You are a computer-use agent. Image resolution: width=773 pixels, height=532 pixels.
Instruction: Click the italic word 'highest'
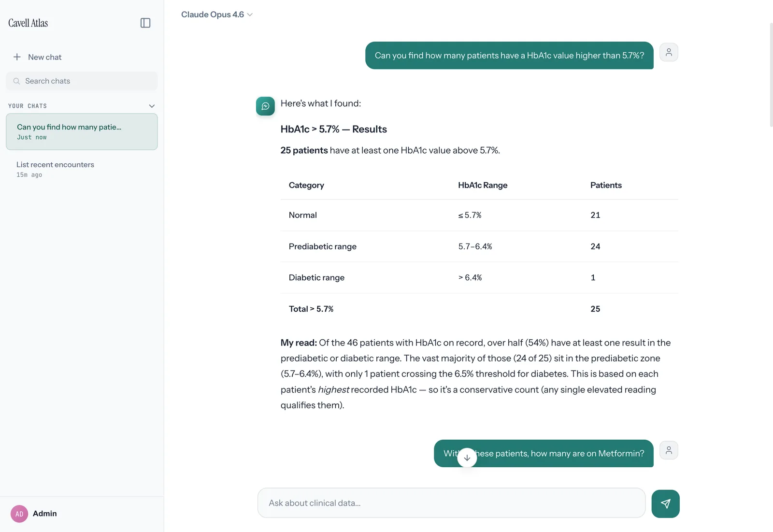[x=333, y=389]
